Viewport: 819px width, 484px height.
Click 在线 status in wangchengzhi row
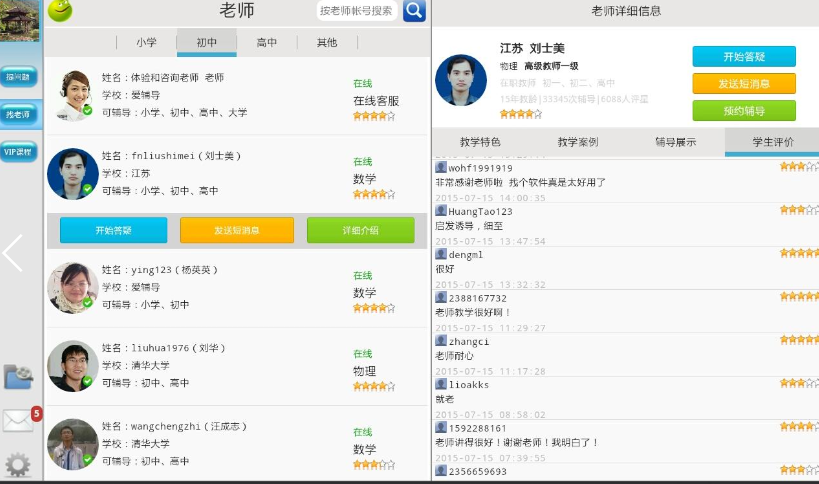point(362,432)
